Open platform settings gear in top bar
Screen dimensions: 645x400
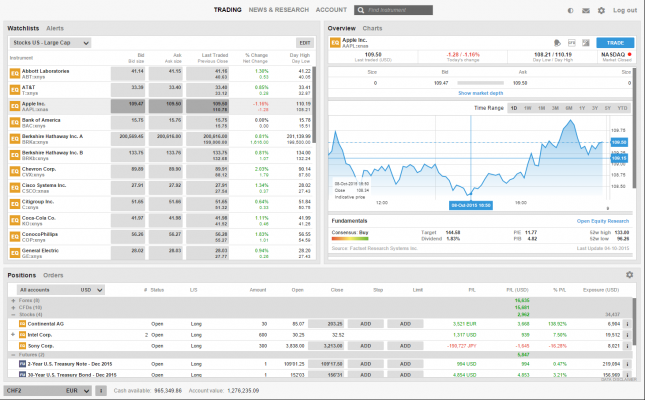point(601,10)
